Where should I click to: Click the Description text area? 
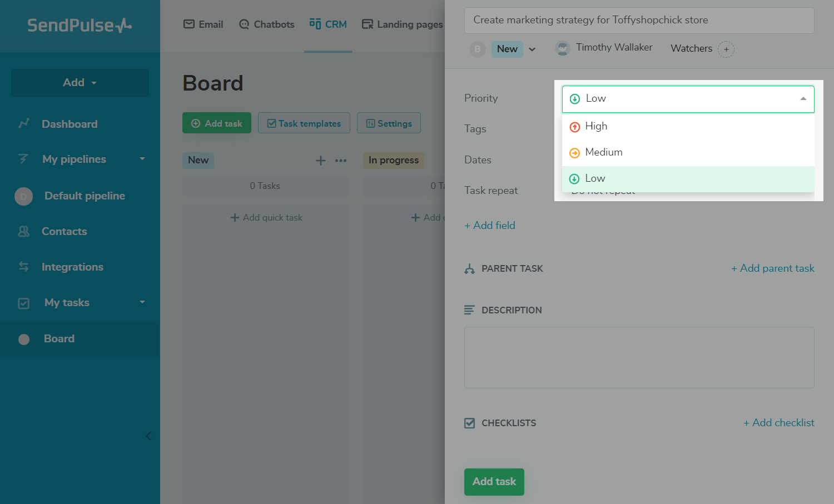click(639, 357)
